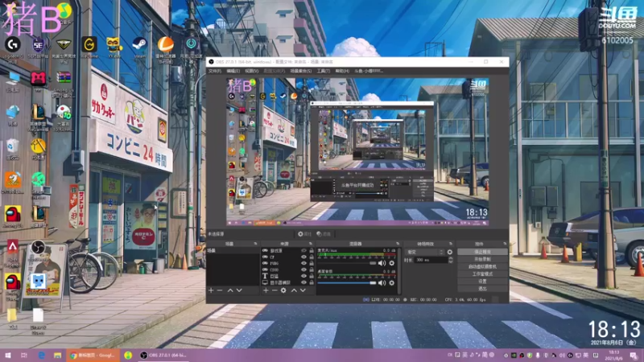Switch to Chrome in taskbar
Image resolution: width=644 pixels, height=362 pixels.
click(x=93, y=355)
